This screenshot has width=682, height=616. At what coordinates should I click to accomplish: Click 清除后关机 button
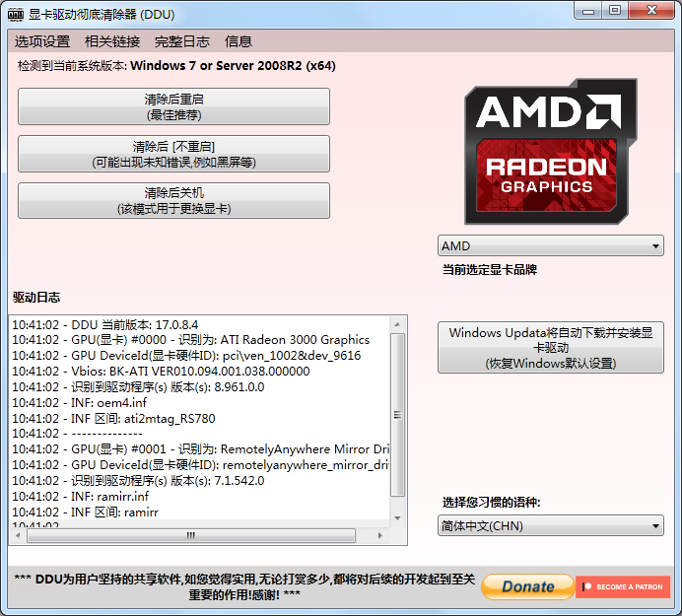(173, 200)
